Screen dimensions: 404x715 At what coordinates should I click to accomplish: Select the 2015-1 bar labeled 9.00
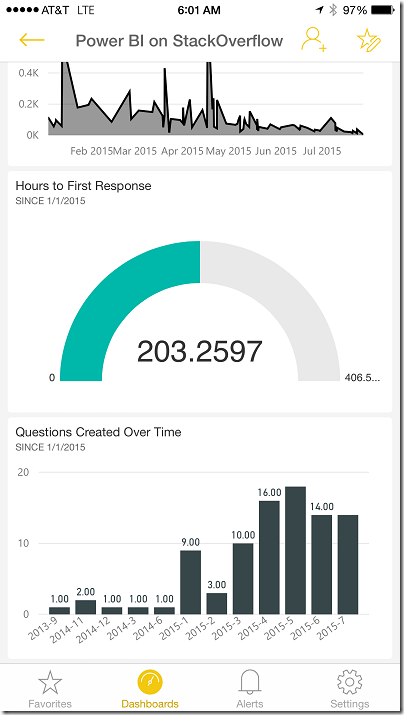point(191,582)
